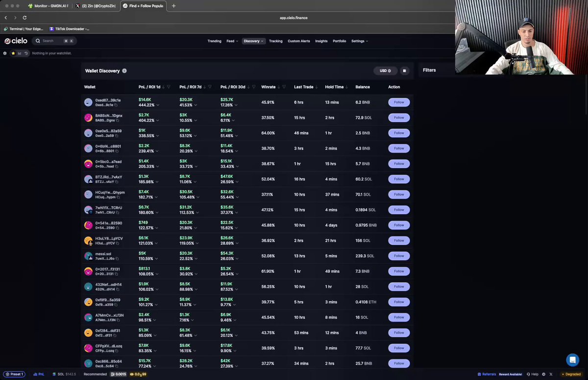
Task: Select Preset 1 in status bar
Action: [x=14, y=374]
